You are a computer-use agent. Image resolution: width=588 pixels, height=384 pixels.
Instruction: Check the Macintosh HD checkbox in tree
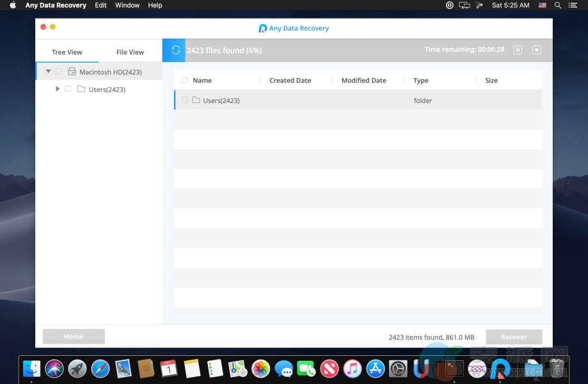(58, 72)
